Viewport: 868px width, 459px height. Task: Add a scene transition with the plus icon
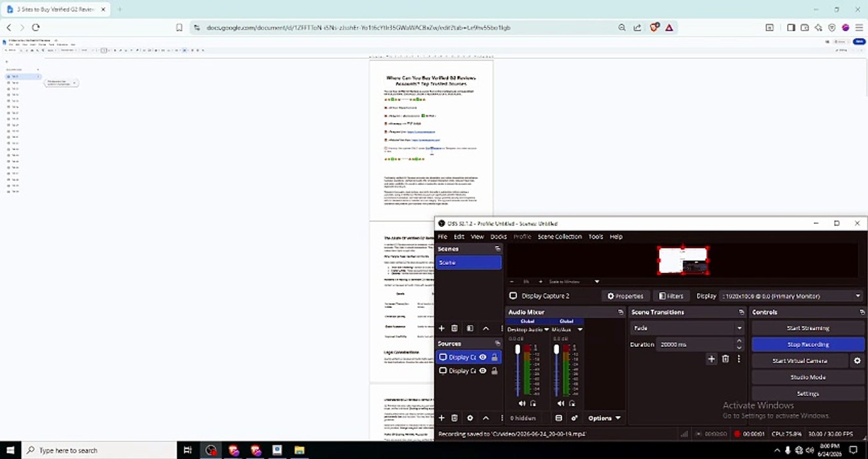[711, 359]
